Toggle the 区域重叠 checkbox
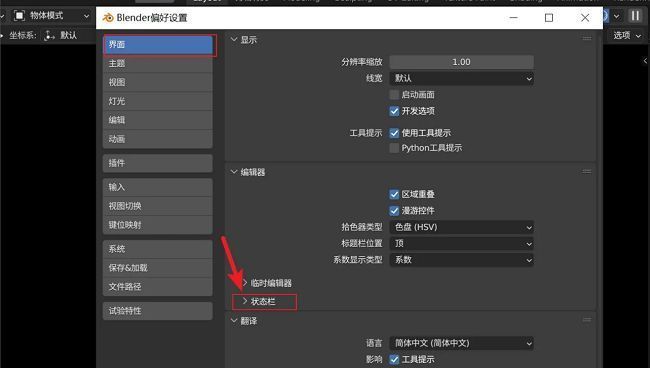Screen dimensions: 650x368 click(394, 194)
